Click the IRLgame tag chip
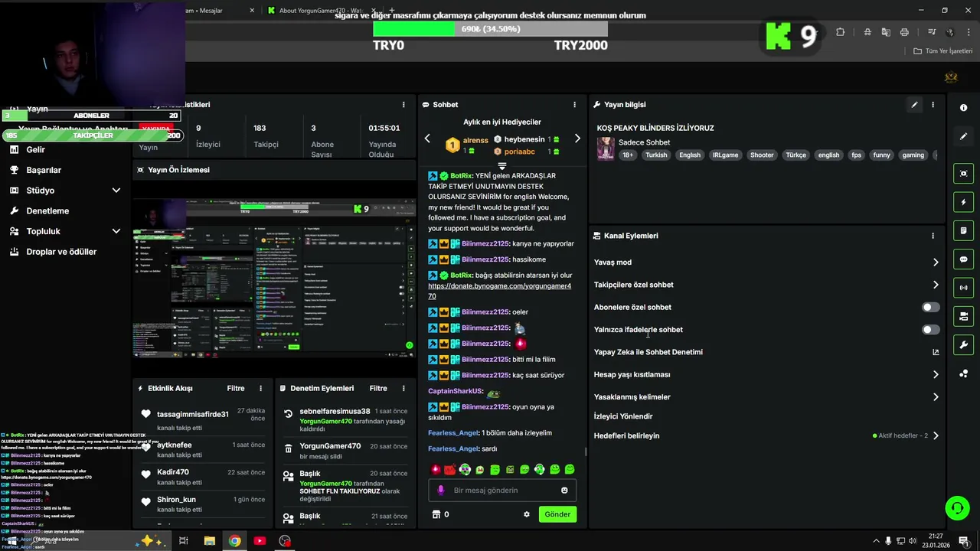Image resolution: width=980 pixels, height=551 pixels. 725,155
